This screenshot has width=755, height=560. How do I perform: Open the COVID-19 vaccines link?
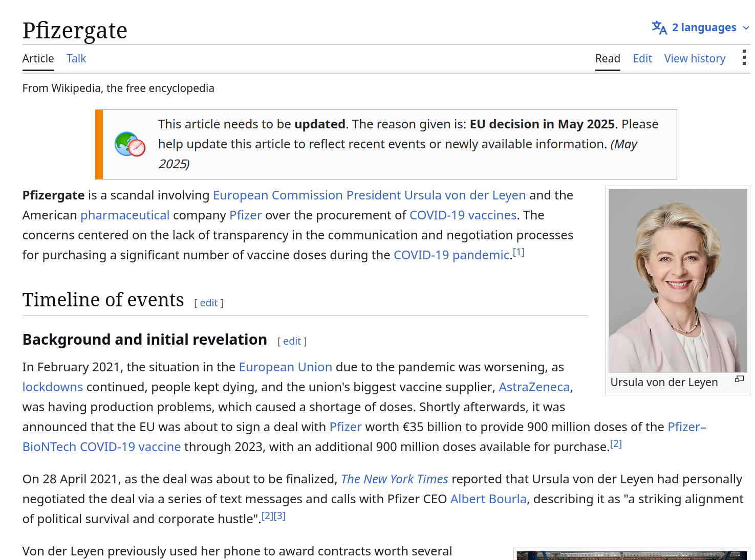pyautogui.click(x=463, y=215)
